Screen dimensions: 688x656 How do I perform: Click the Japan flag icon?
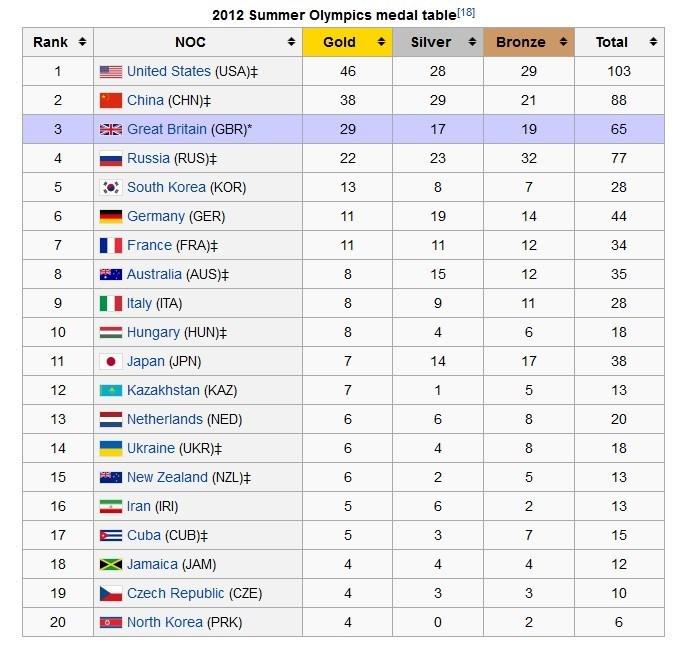coord(110,362)
